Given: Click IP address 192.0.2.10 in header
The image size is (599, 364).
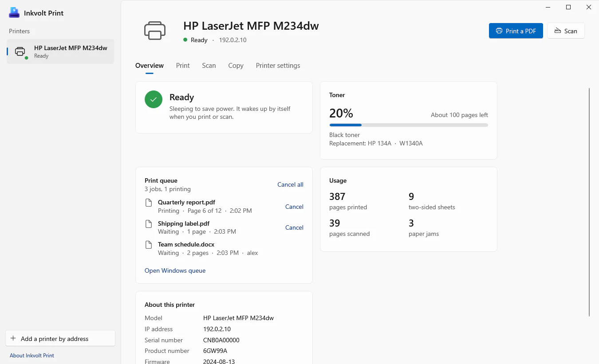Looking at the screenshot, I should (x=233, y=40).
